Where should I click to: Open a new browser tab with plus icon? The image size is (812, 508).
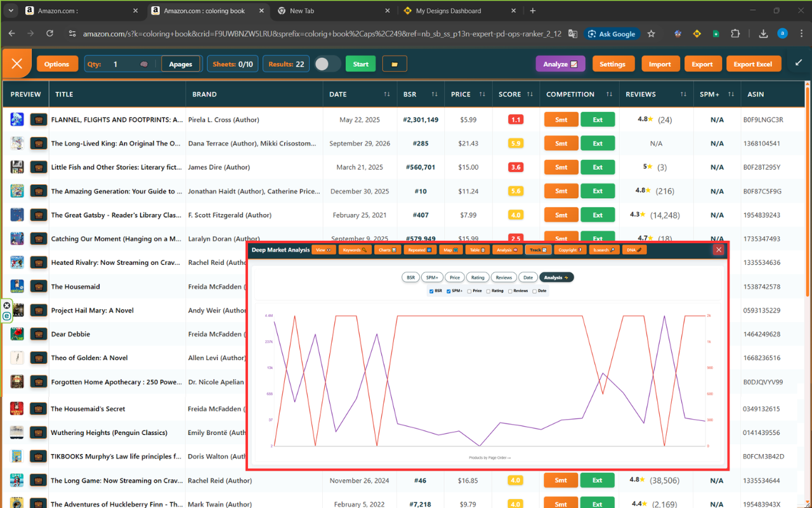point(533,11)
